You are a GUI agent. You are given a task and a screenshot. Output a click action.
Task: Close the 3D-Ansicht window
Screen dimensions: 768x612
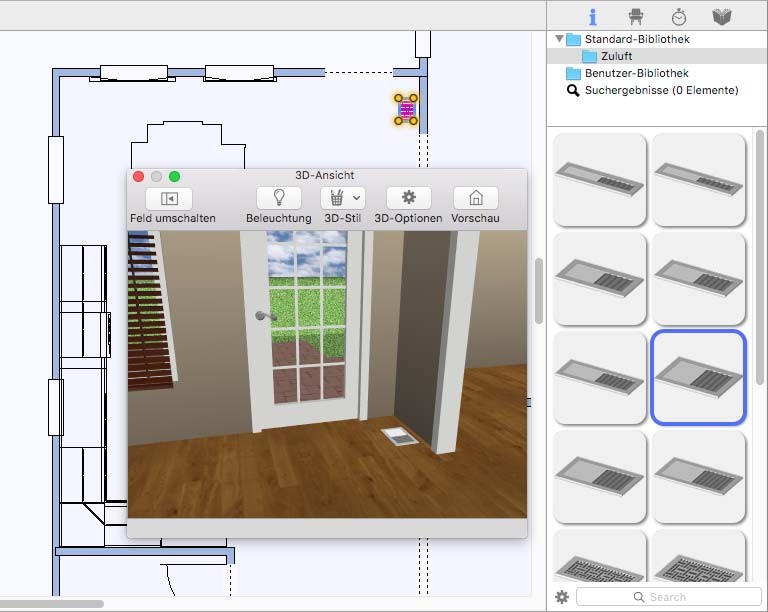tap(139, 176)
